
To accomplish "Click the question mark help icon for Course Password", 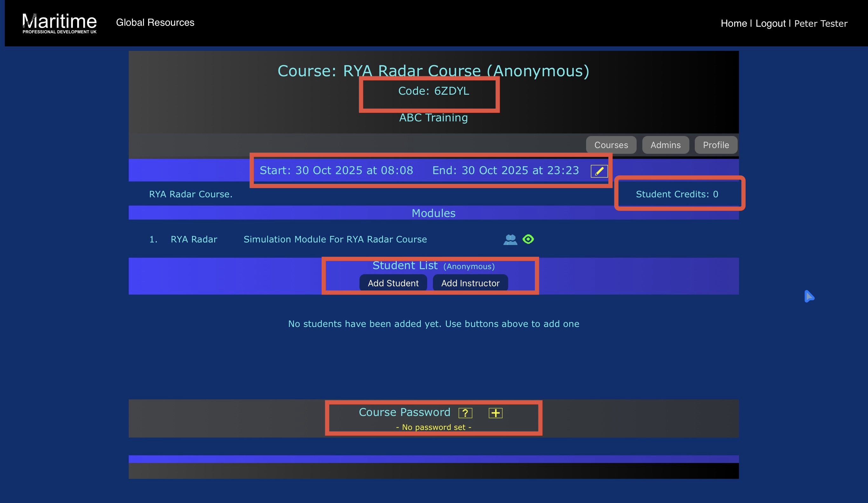I will (465, 413).
